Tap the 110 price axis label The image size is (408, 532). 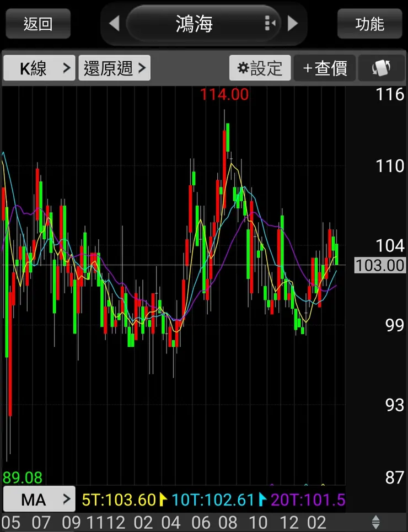point(390,166)
